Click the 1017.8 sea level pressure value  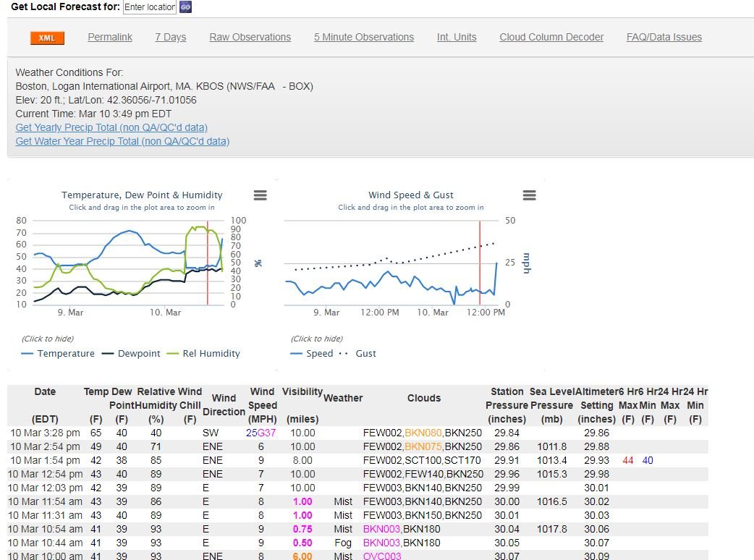point(551,529)
